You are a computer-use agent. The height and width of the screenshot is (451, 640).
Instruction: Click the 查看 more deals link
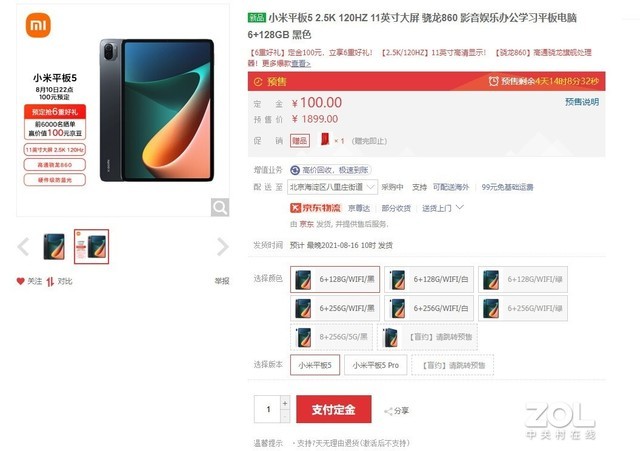(301, 64)
